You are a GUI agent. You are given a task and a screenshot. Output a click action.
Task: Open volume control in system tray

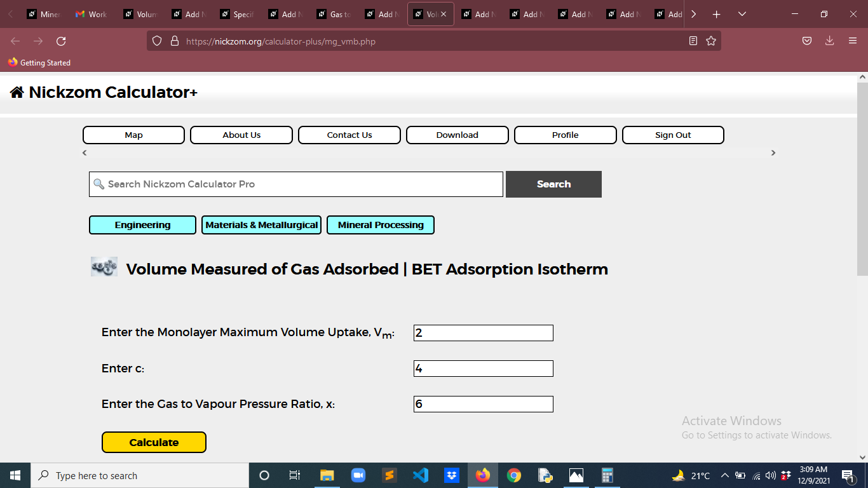pos(771,475)
